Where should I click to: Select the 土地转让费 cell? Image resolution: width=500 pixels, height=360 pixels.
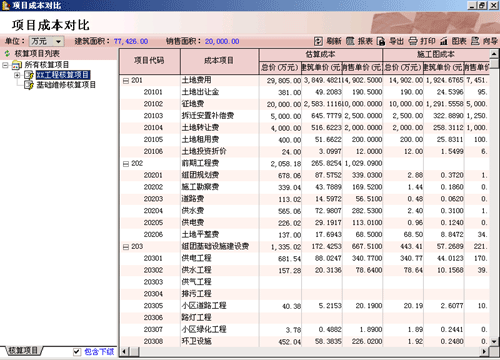click(220, 128)
